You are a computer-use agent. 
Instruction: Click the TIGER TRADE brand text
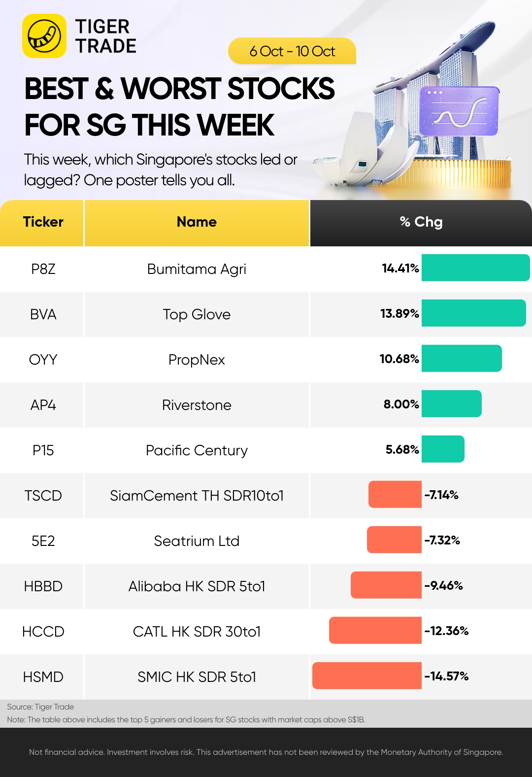105,36
